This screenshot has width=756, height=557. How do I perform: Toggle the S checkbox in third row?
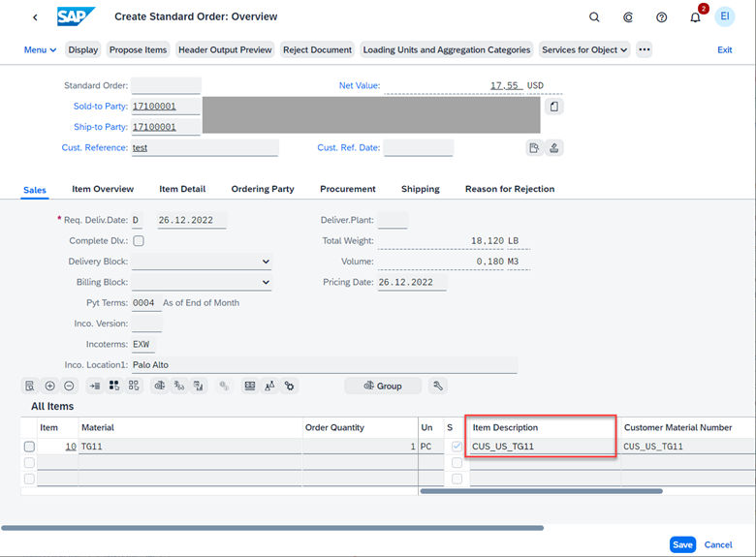pyautogui.click(x=457, y=479)
